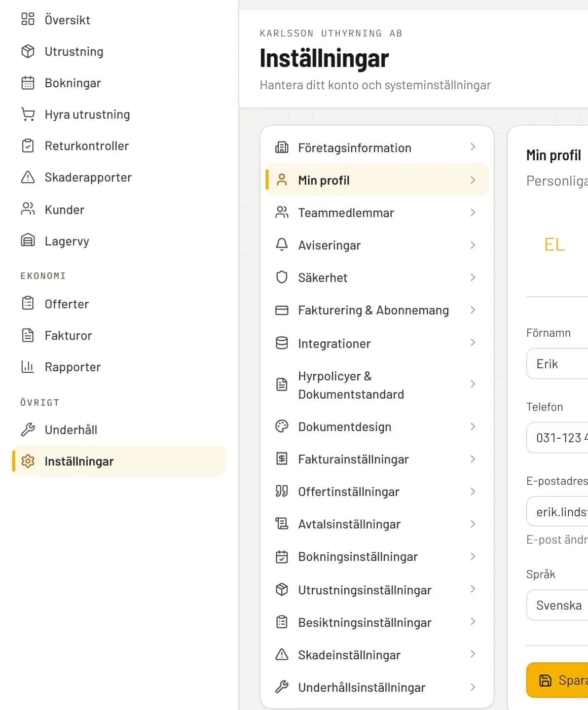588x710 pixels.
Task: Open the Kunder section
Action: click(x=119, y=209)
